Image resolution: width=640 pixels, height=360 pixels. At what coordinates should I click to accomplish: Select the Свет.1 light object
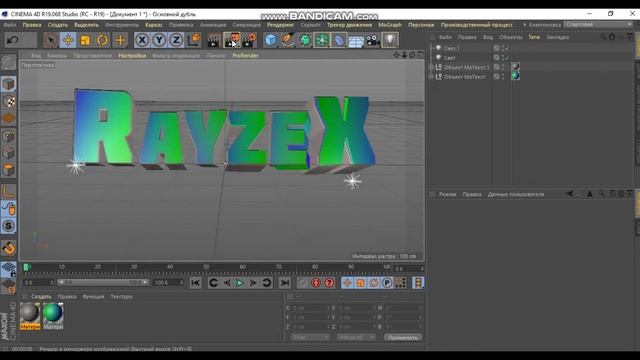pyautogui.click(x=451, y=48)
